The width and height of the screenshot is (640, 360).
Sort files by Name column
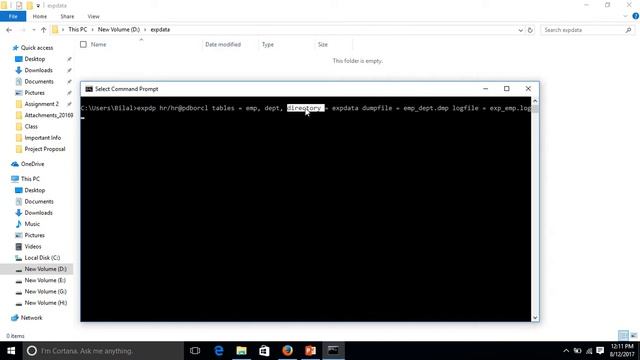coord(99,44)
